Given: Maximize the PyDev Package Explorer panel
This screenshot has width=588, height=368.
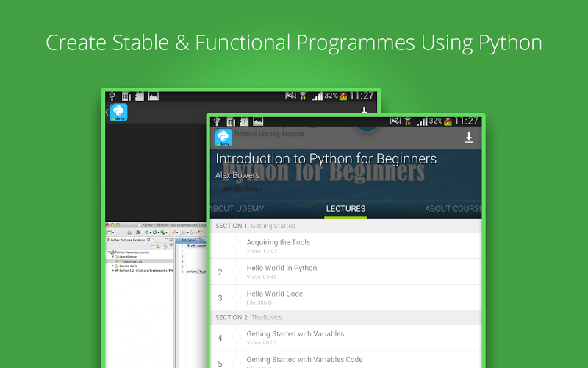Looking at the screenshot, I should [x=171, y=239].
